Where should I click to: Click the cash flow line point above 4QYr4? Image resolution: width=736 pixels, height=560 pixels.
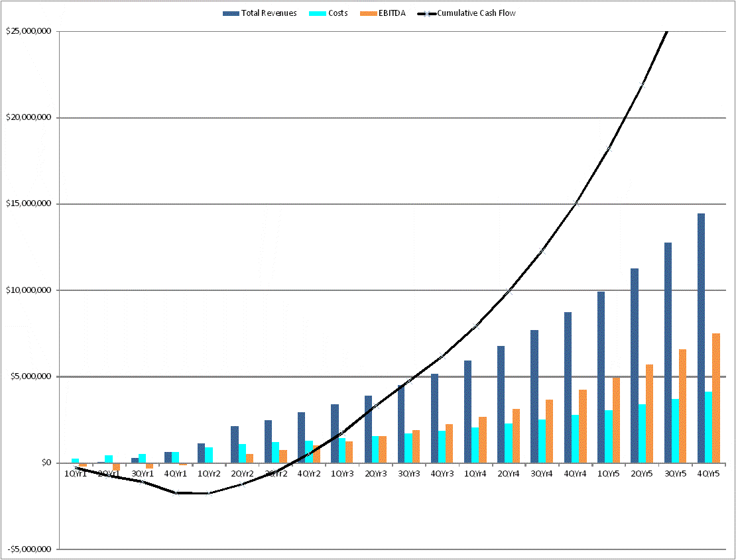[576, 203]
